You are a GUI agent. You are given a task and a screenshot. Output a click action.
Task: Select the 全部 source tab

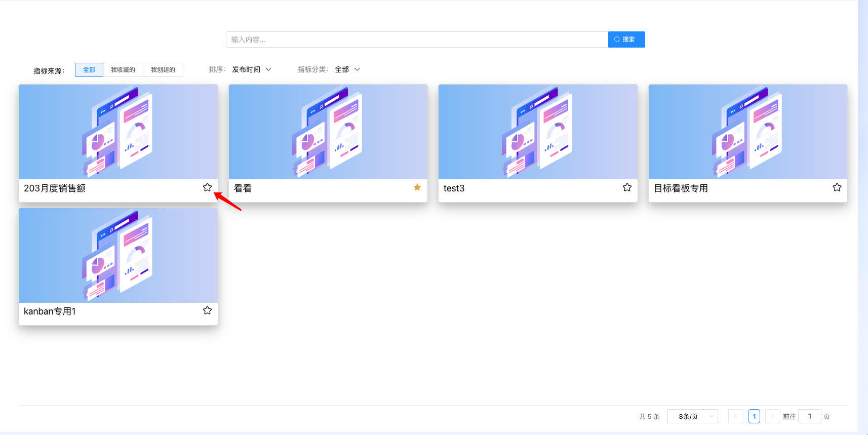pos(89,70)
